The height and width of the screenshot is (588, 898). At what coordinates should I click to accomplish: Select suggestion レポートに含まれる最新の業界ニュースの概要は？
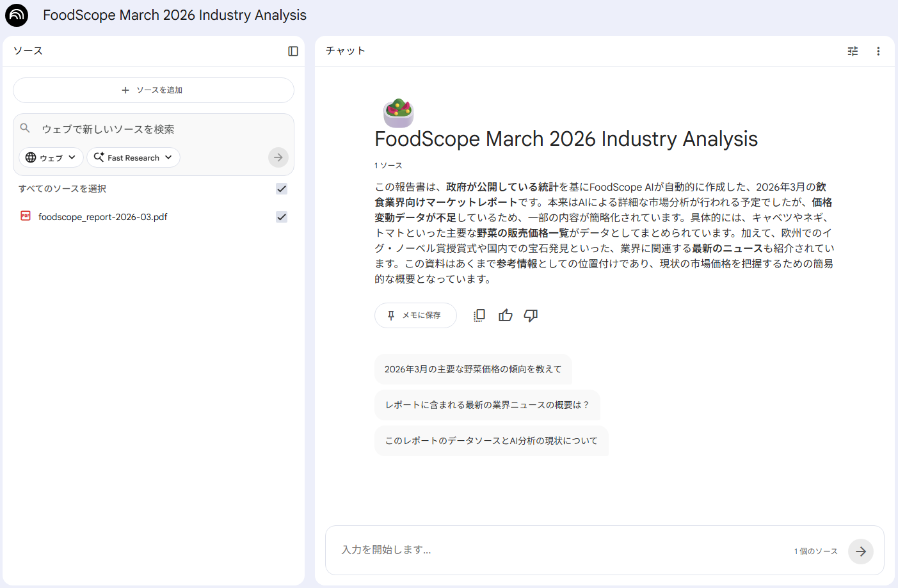click(487, 405)
